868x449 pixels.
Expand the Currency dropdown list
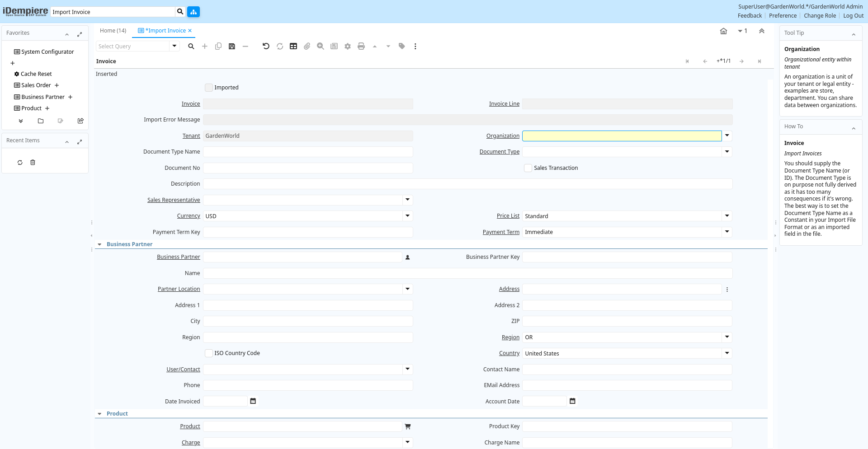coord(407,216)
